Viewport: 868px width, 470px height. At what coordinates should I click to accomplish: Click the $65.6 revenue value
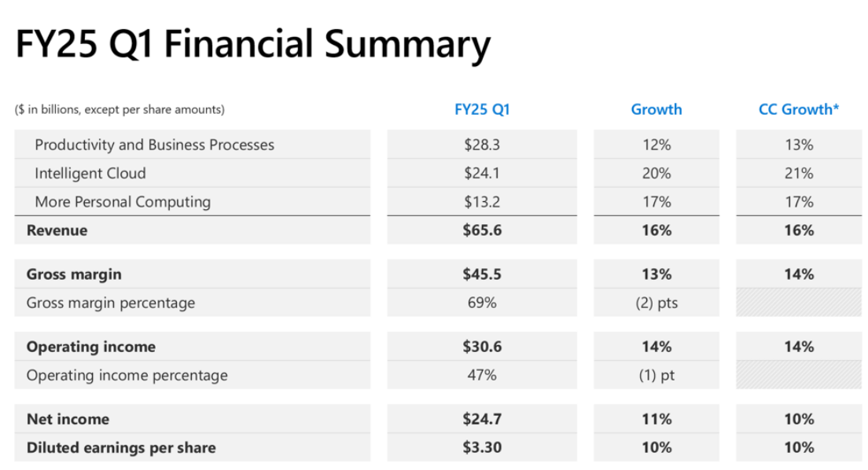482,230
